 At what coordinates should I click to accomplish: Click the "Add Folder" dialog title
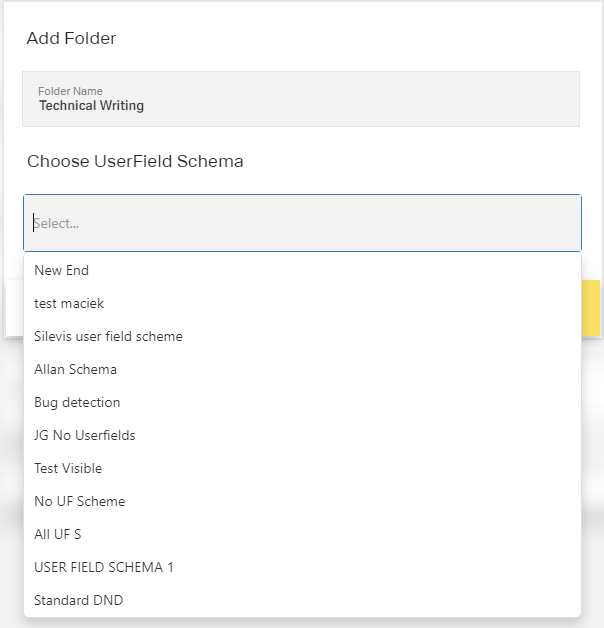coord(71,39)
